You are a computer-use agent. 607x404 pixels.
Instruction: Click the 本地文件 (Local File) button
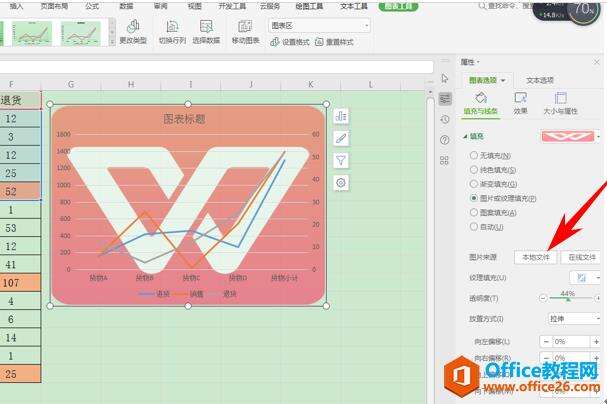tap(535, 257)
